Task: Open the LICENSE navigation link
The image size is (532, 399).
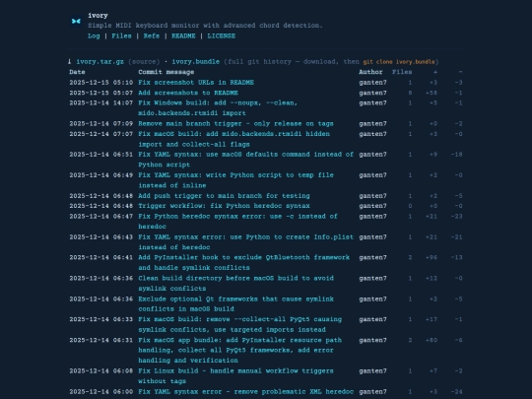Action: coord(222,36)
